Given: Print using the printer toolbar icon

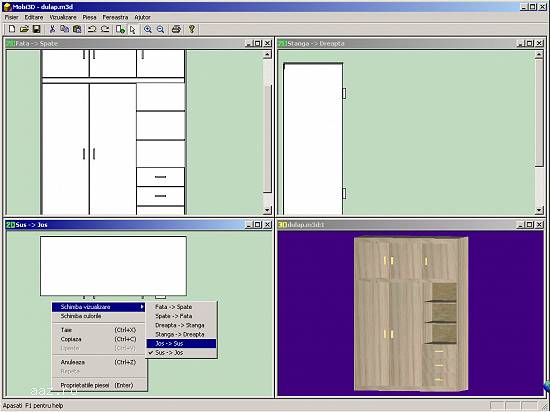Looking at the screenshot, I should pyautogui.click(x=176, y=29).
